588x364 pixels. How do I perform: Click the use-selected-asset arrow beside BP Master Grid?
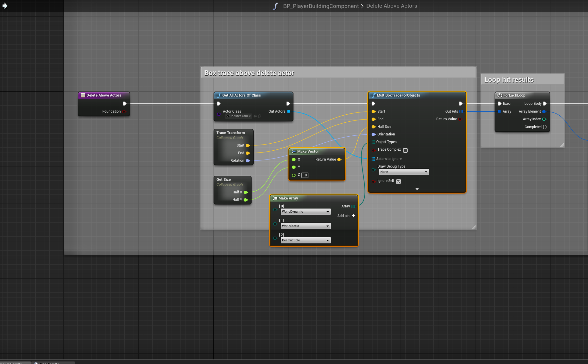(x=255, y=116)
